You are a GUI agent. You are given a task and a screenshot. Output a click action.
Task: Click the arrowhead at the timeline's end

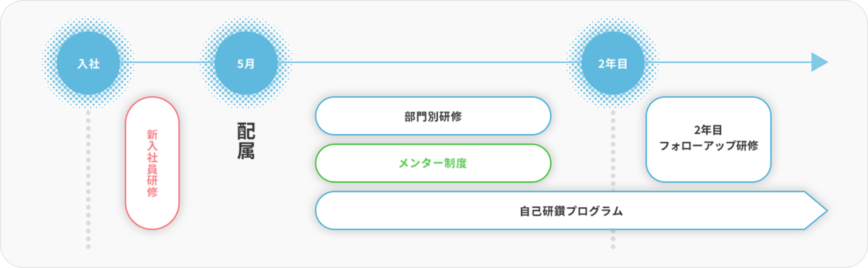pyautogui.click(x=819, y=62)
